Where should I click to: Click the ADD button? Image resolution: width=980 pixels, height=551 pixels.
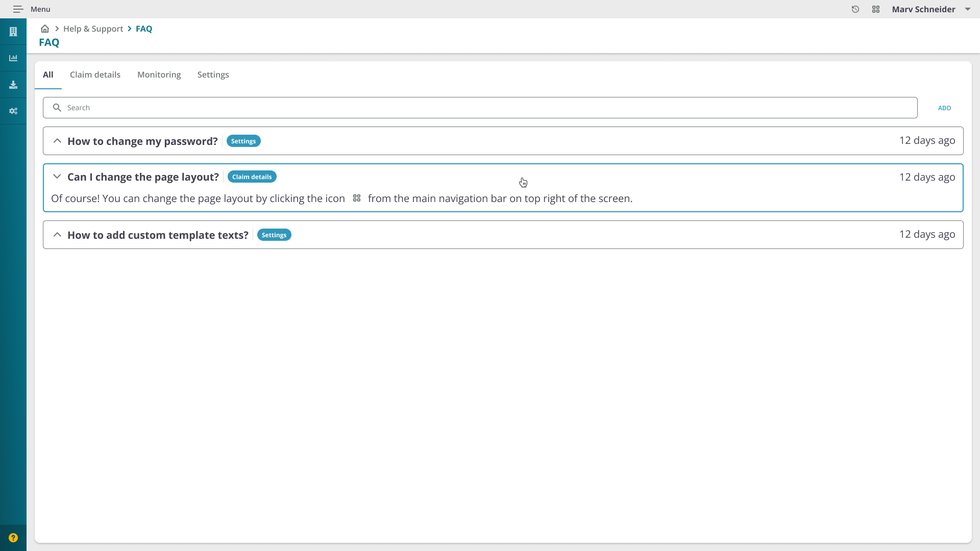tap(944, 108)
